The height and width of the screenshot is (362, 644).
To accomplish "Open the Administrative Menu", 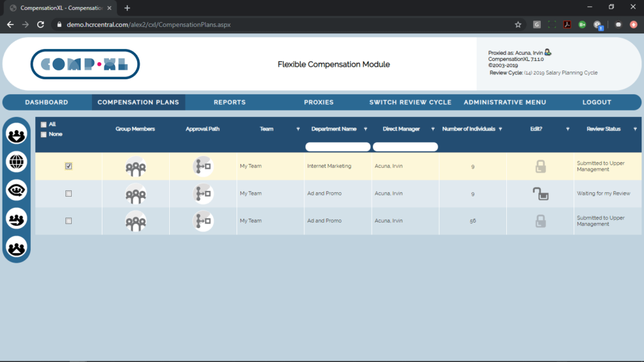I will [x=505, y=101].
